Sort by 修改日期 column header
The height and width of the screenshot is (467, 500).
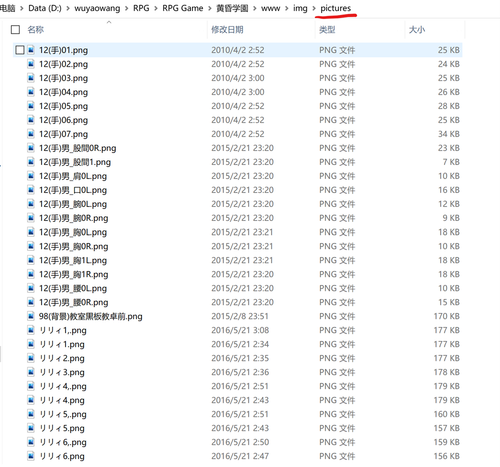click(227, 30)
